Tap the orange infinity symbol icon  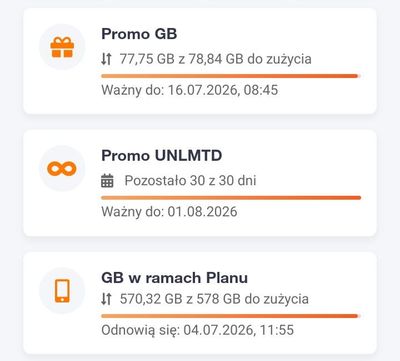62,168
